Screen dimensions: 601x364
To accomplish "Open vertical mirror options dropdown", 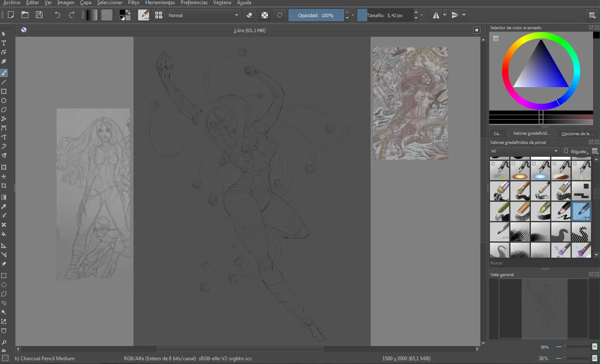I will coord(464,15).
